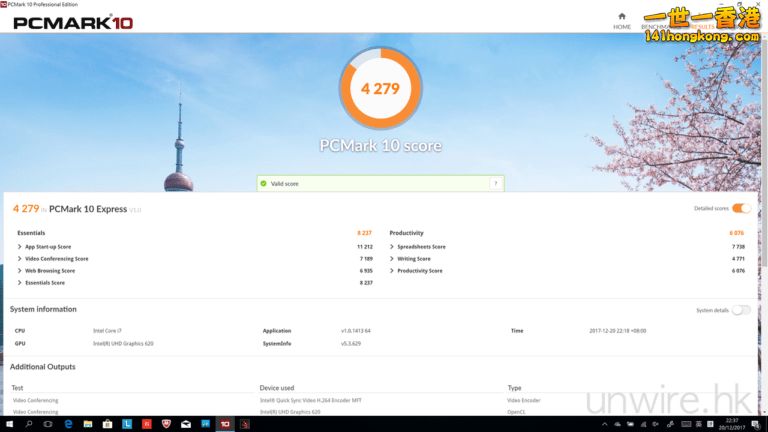
Task: Click the Additional Outputs heading
Action: tap(43, 367)
